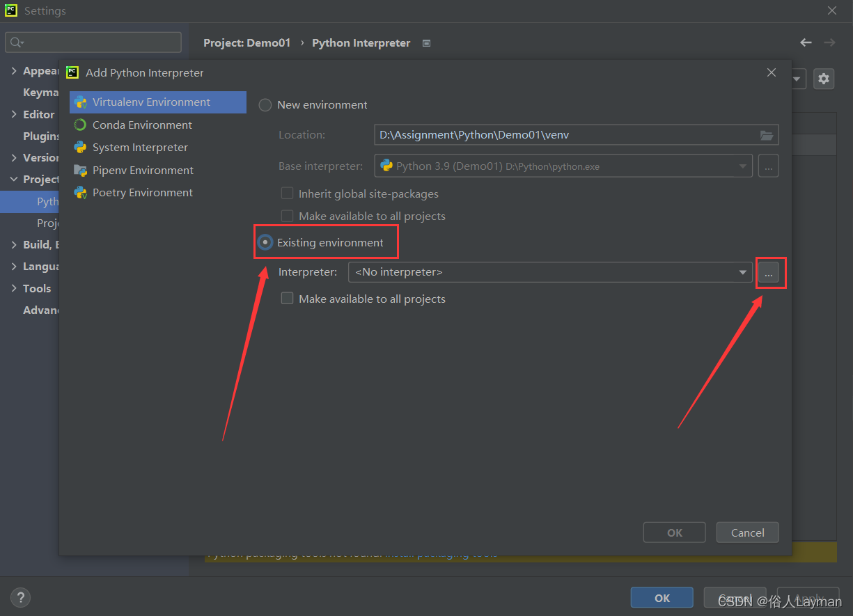Image resolution: width=853 pixels, height=616 pixels.
Task: Select Pipenv Environment option
Action: click(143, 171)
